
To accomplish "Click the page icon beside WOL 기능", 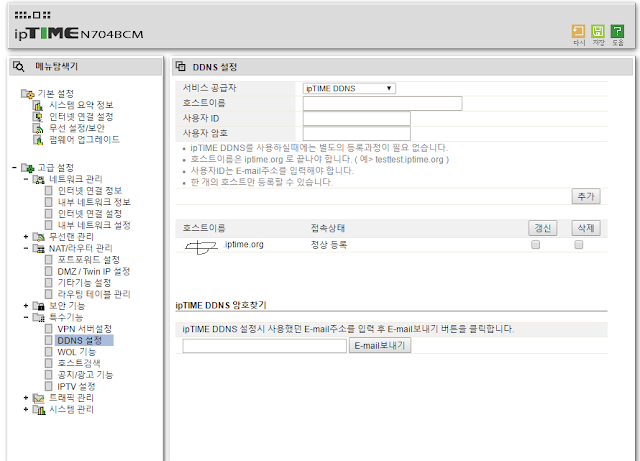I will 49,352.
